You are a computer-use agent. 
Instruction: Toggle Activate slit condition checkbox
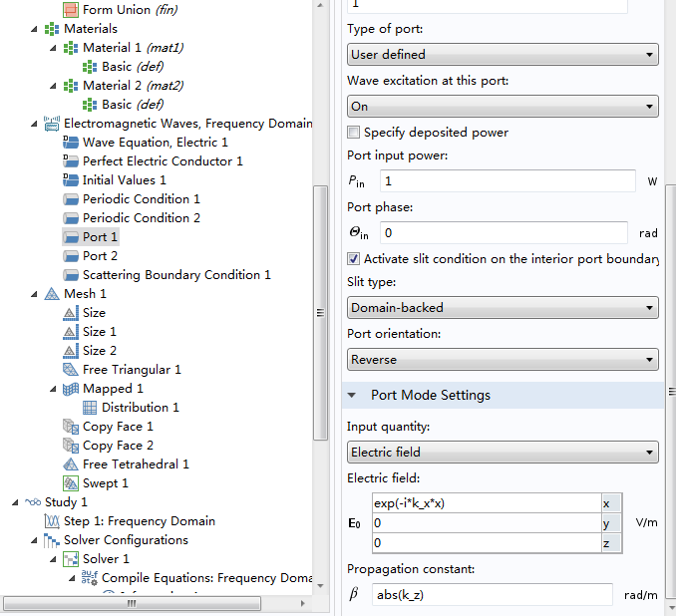point(354,259)
